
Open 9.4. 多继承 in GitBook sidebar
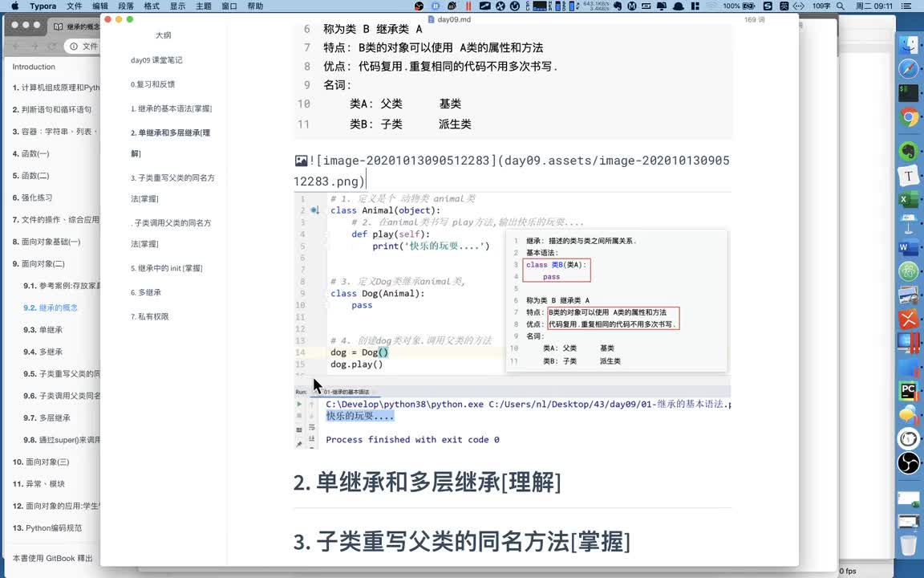coord(43,352)
